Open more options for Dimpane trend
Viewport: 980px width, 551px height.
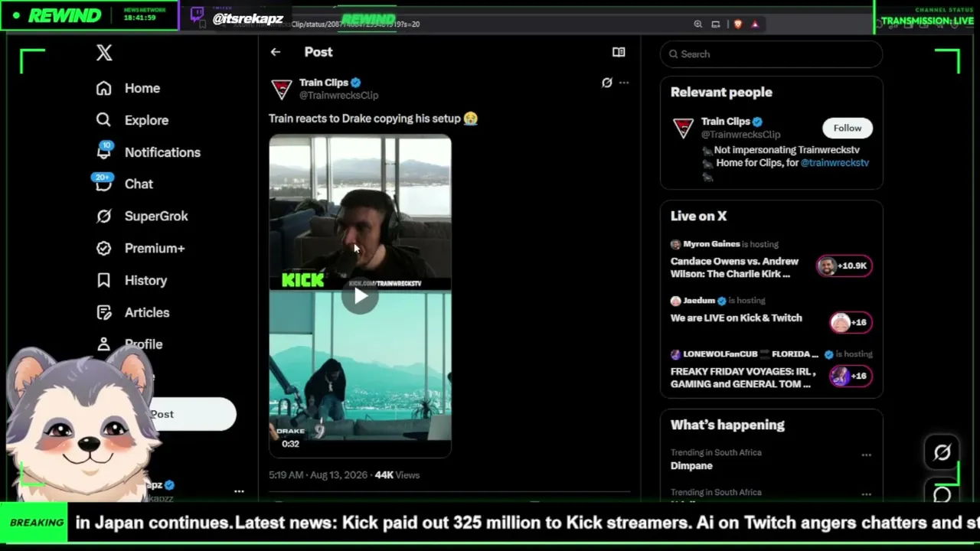[x=866, y=455]
